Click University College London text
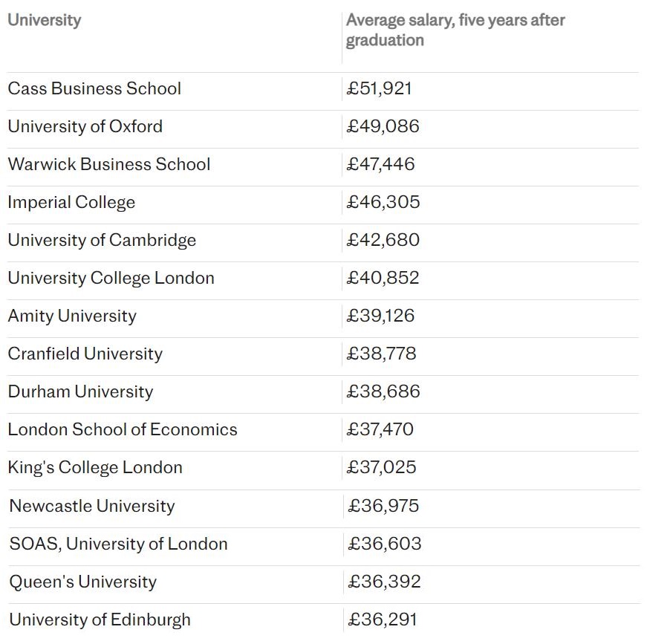 (111, 278)
